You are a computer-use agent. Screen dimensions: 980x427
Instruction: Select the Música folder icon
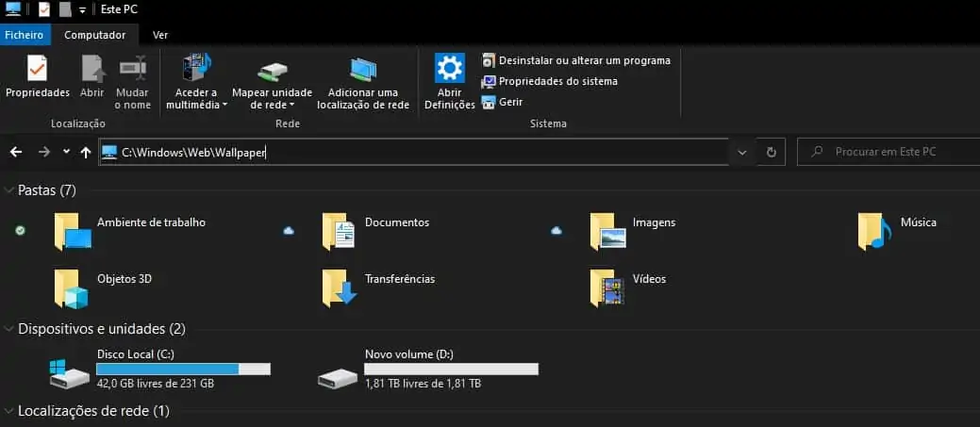(875, 231)
